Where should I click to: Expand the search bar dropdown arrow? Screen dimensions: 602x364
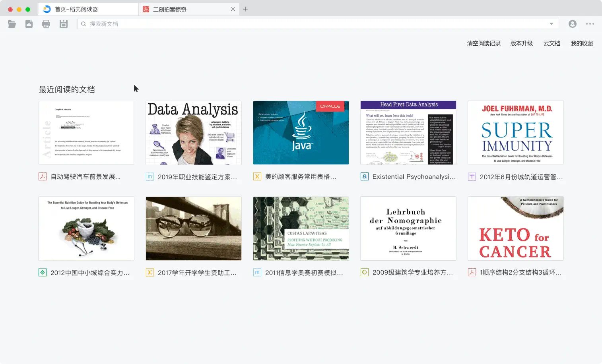click(x=551, y=24)
